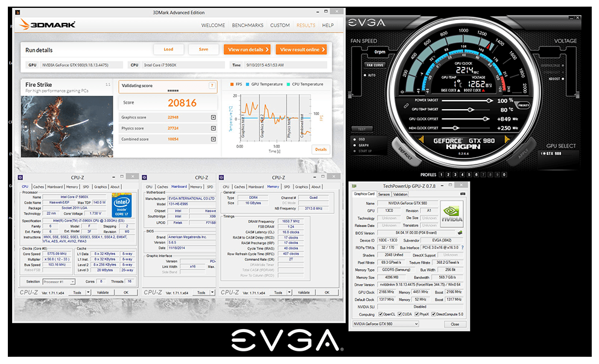Viewport: 599px width, 364px height.
Task: Select profile slot 1 in EVGA Precision
Action: pos(442,174)
